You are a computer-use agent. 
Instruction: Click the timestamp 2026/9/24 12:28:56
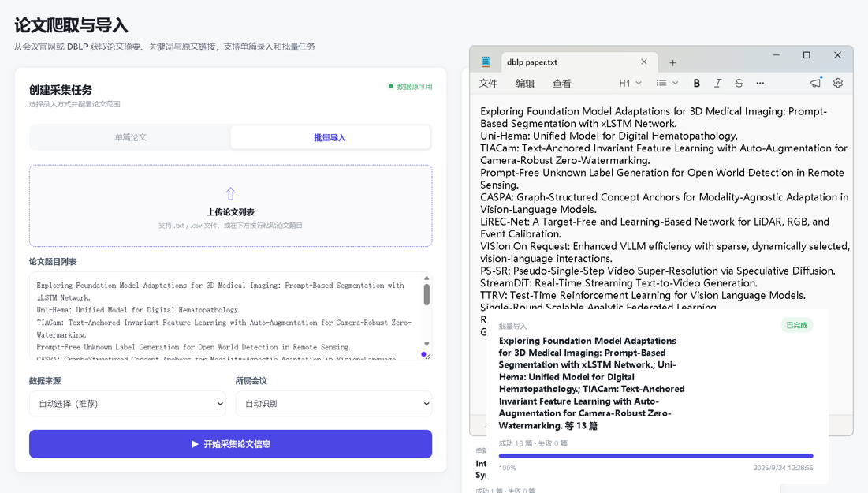tap(784, 468)
